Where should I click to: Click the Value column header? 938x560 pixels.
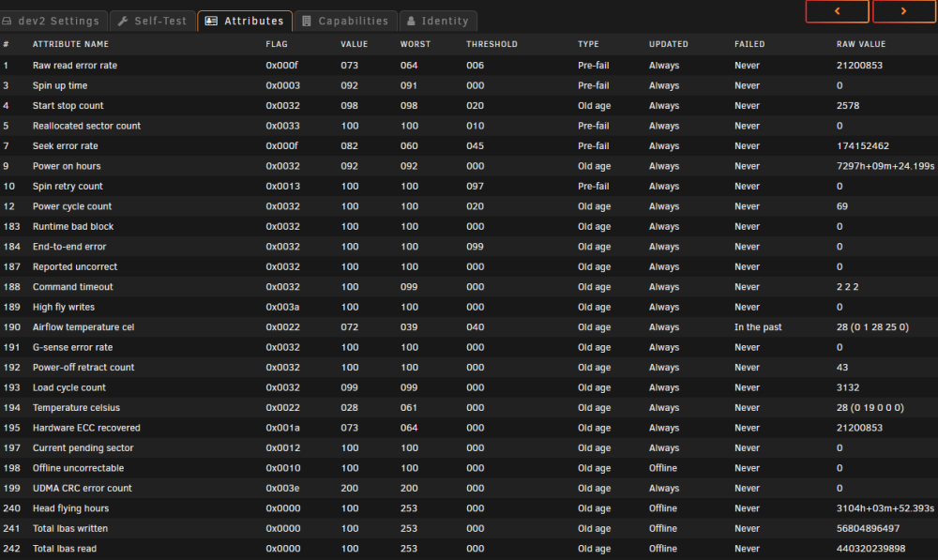355,44
